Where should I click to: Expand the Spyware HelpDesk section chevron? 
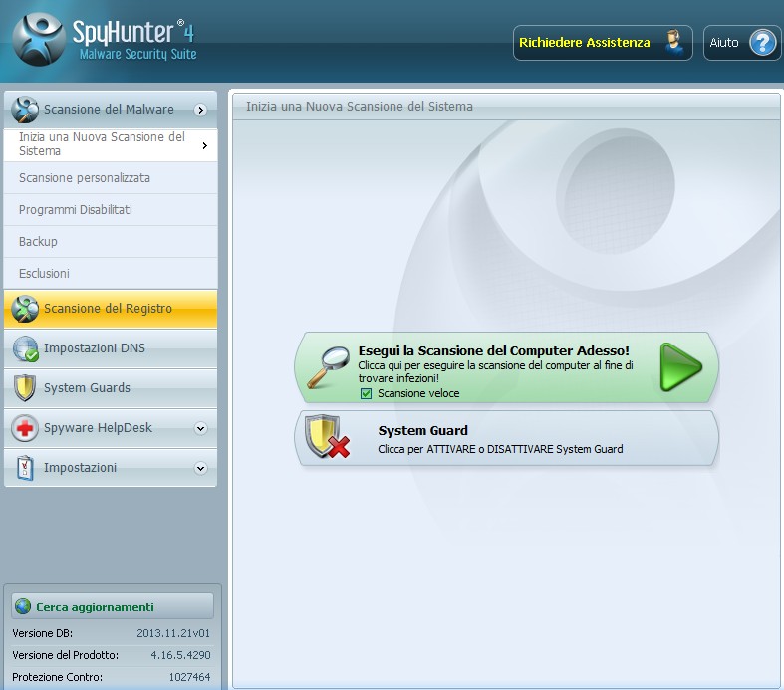tap(200, 428)
